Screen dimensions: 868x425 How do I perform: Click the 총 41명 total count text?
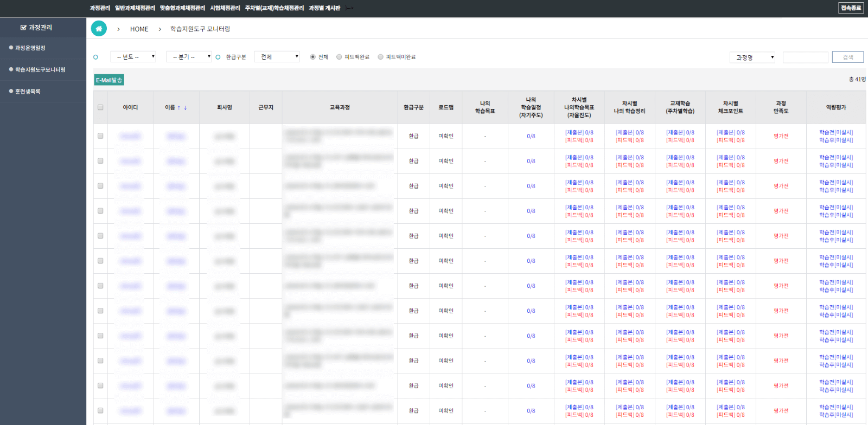[857, 80]
